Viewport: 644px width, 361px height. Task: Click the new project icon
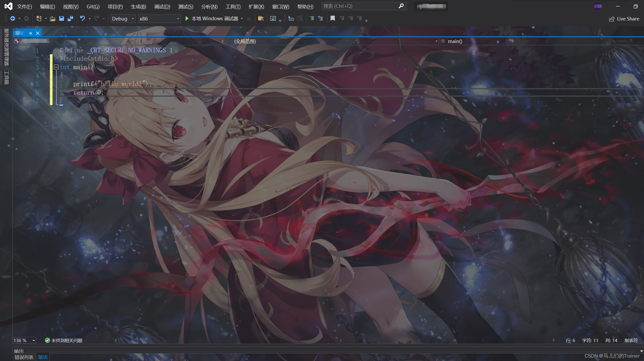pyautogui.click(x=39, y=18)
